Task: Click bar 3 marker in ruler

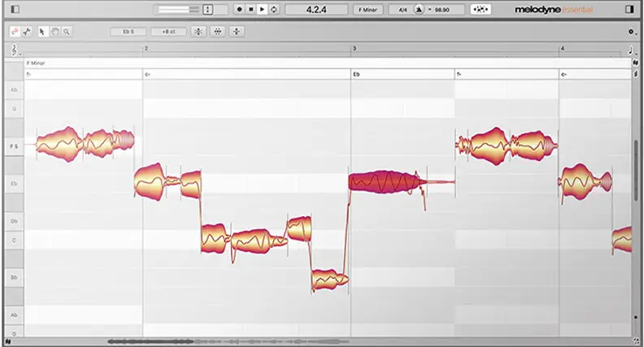Action: coord(354,49)
